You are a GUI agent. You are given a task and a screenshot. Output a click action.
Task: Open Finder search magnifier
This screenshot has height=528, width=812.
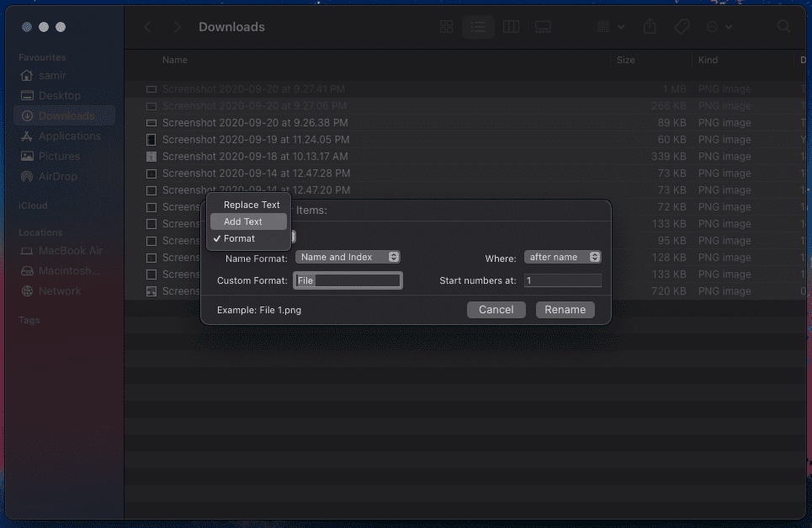click(x=783, y=27)
